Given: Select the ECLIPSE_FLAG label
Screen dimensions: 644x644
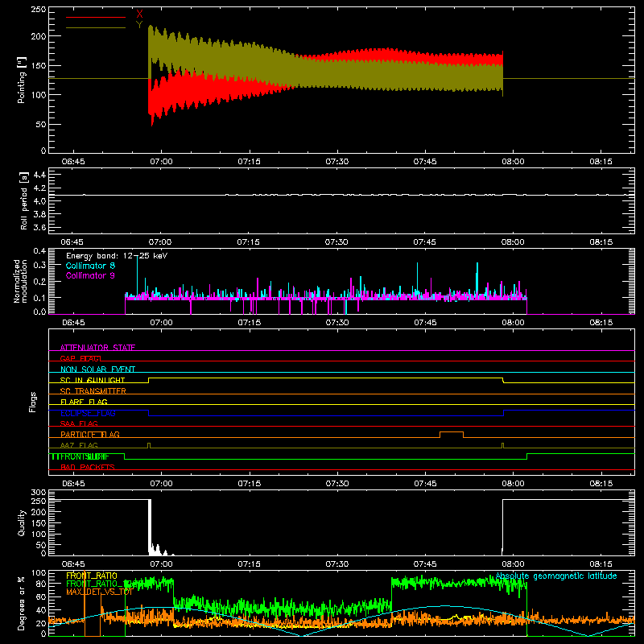Looking at the screenshot, I should 88,413.
